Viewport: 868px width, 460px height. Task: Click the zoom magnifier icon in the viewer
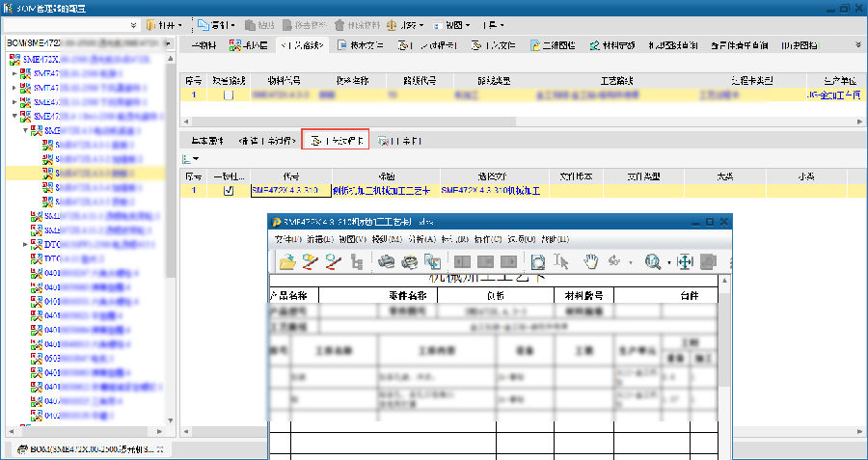tap(653, 261)
